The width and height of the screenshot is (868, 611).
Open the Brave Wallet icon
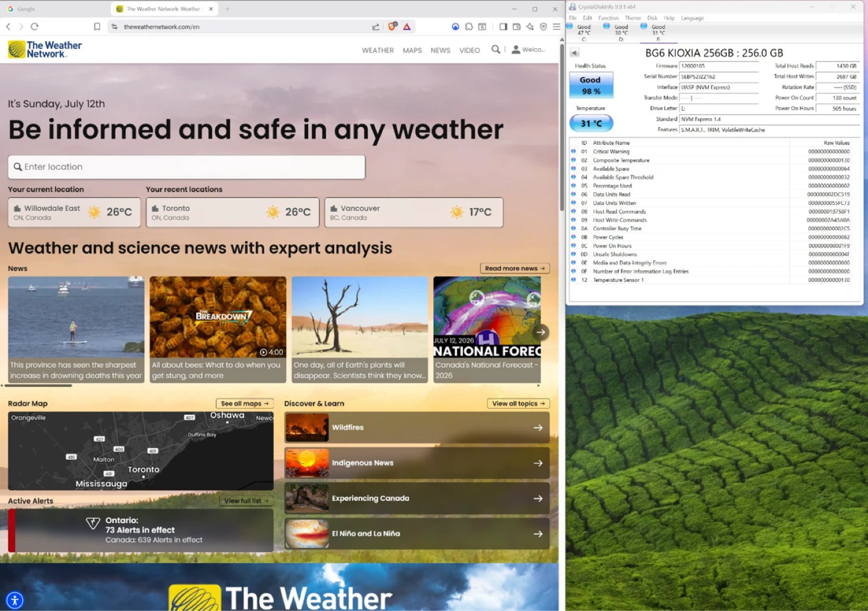(517, 27)
